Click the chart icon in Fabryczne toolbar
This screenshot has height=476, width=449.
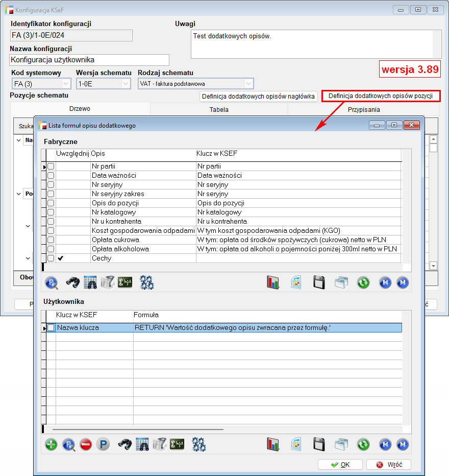point(273,282)
